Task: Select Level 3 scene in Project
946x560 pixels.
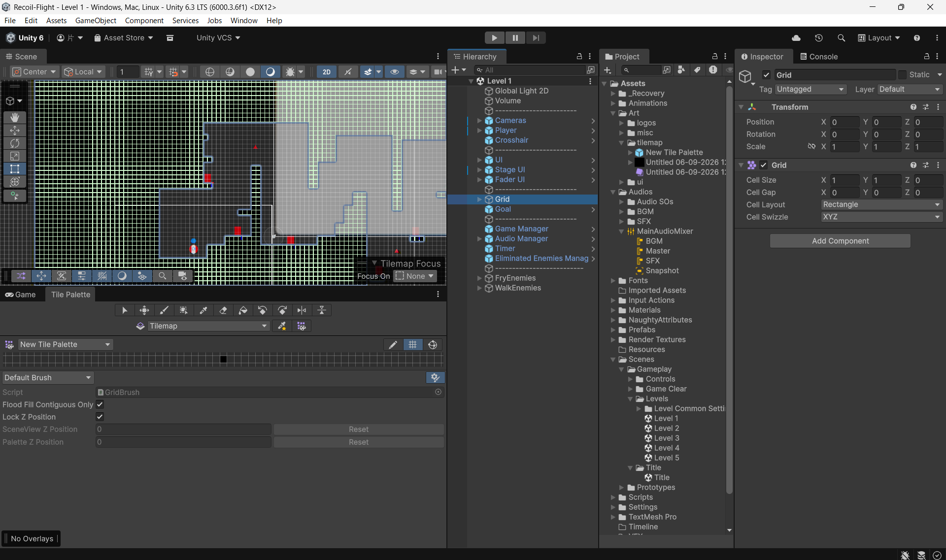Action: pos(666,438)
